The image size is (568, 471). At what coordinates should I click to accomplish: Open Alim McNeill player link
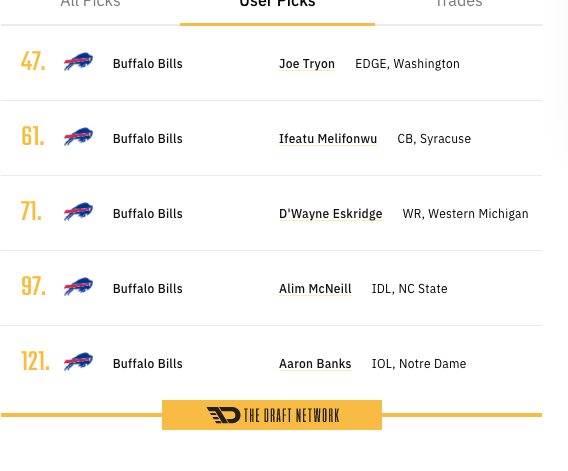pos(315,289)
